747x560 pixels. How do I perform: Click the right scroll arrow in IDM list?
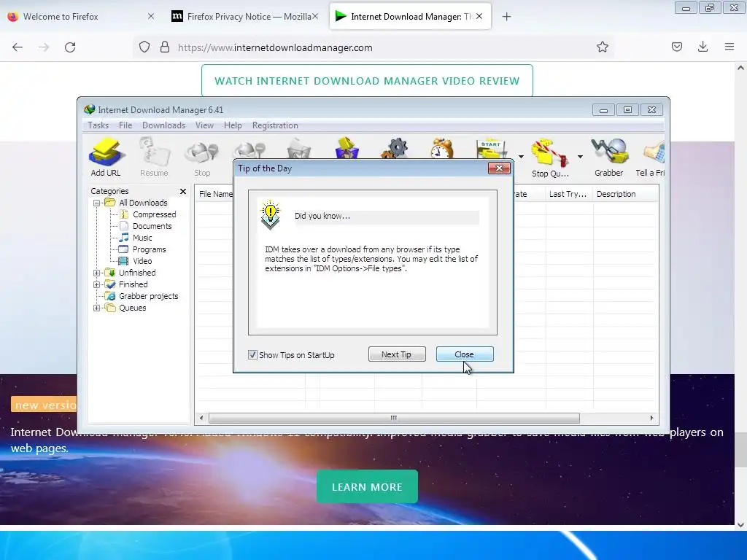pyautogui.click(x=651, y=418)
